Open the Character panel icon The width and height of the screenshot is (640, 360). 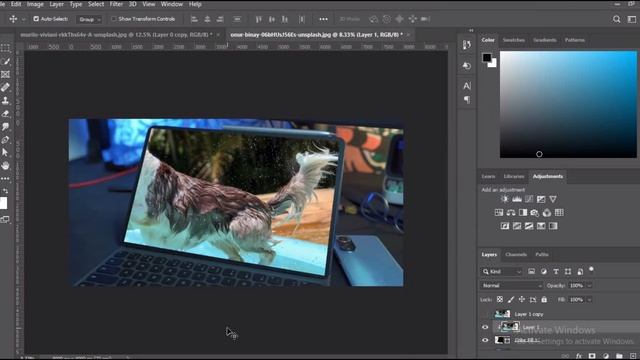(467, 86)
